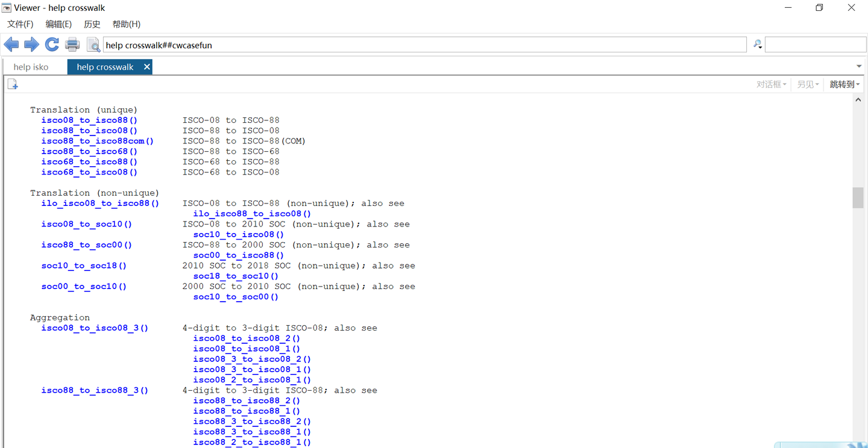The height and width of the screenshot is (448, 868).
Task: Open the 另见 dropdown
Action: (808, 84)
